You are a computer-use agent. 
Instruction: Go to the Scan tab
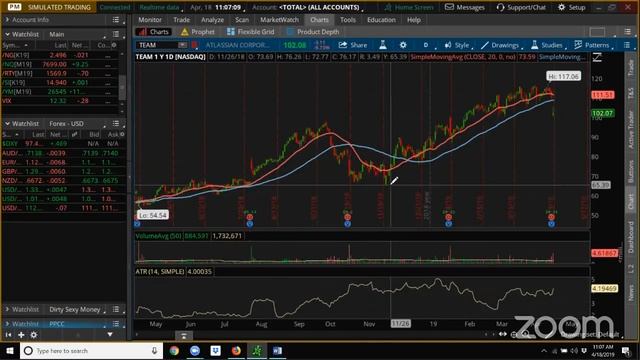pyautogui.click(x=242, y=20)
